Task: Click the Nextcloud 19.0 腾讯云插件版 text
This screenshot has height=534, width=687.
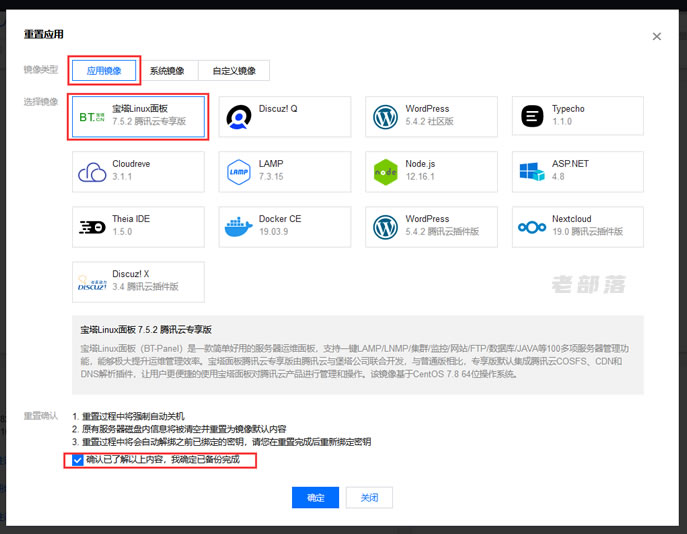Action: [x=587, y=232]
